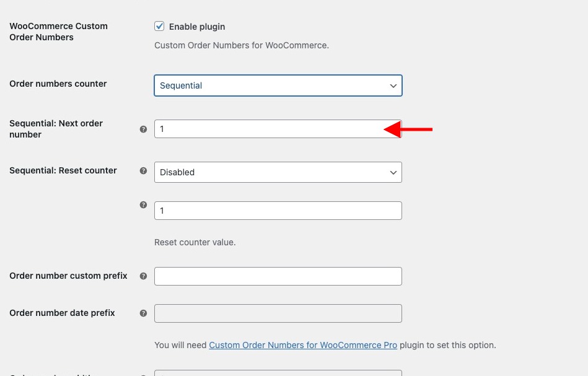Click into the Reset counter value text box

(x=278, y=211)
